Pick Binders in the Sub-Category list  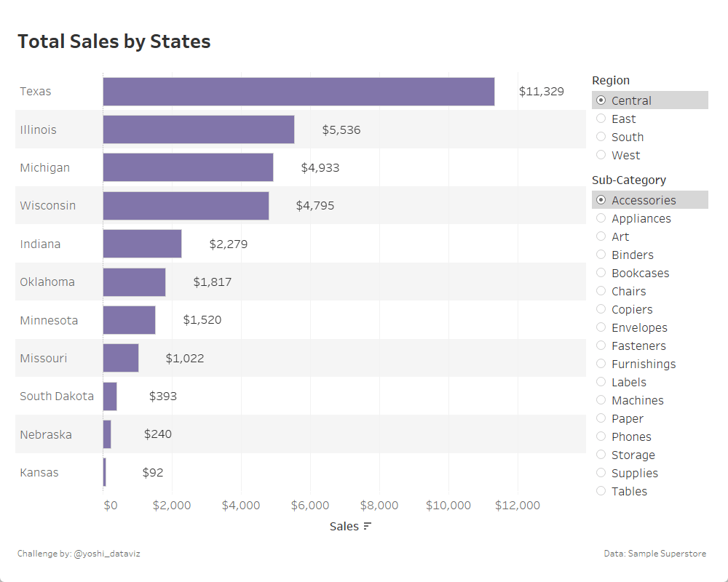click(x=601, y=255)
